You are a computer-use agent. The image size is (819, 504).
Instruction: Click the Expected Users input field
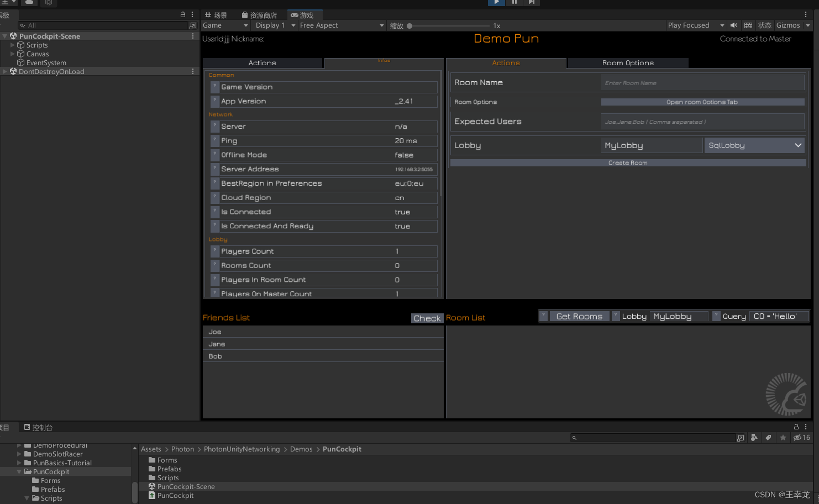(702, 122)
